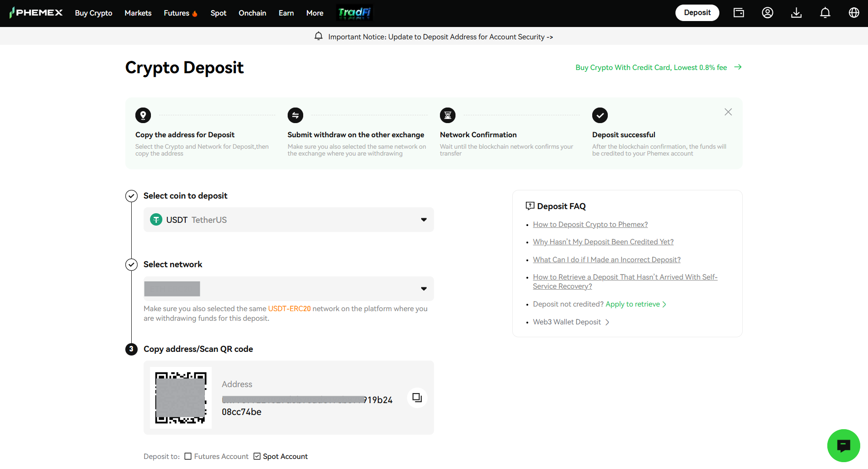Check the Futures Account checkbox
Image resolution: width=868 pixels, height=469 pixels.
(x=188, y=456)
